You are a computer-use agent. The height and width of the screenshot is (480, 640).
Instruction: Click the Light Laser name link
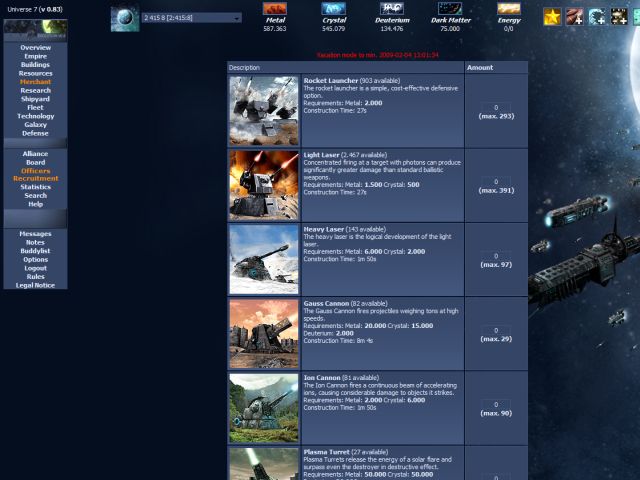point(323,155)
